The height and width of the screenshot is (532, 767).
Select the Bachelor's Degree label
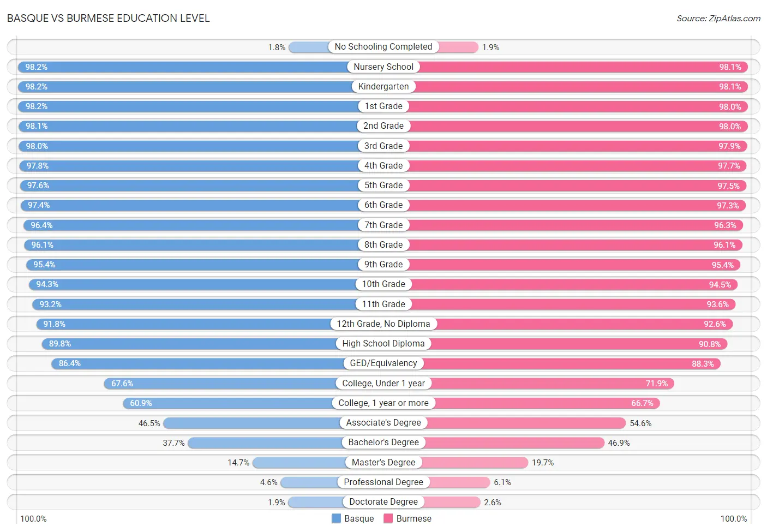tap(383, 443)
